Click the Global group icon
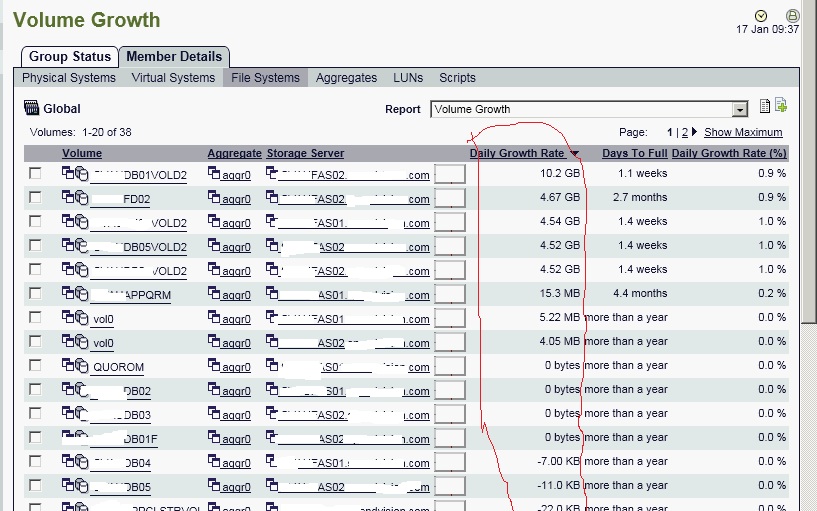Screen dimensions: 817x511 [31, 109]
